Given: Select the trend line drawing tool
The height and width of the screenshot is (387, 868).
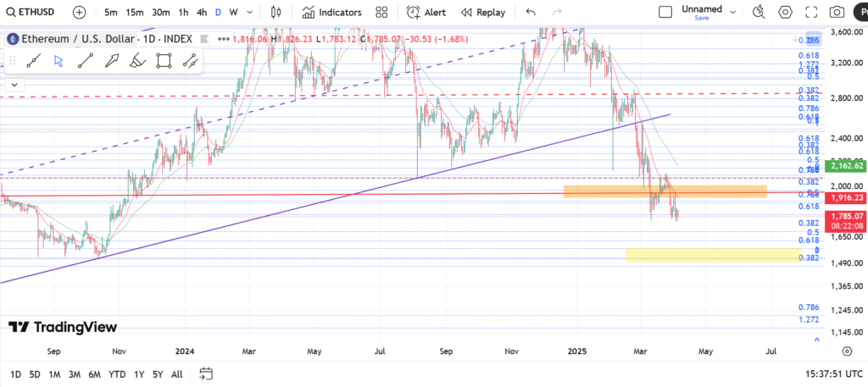Looking at the screenshot, I should click(x=85, y=60).
